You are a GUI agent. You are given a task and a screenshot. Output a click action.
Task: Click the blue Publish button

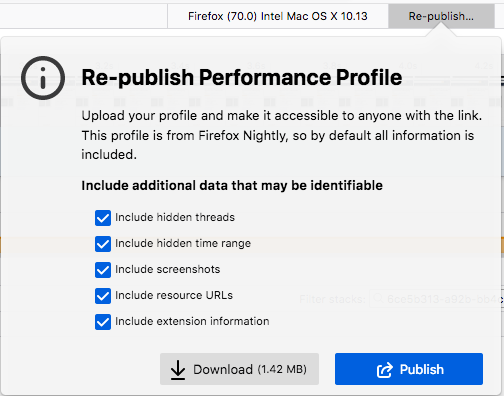tap(409, 369)
